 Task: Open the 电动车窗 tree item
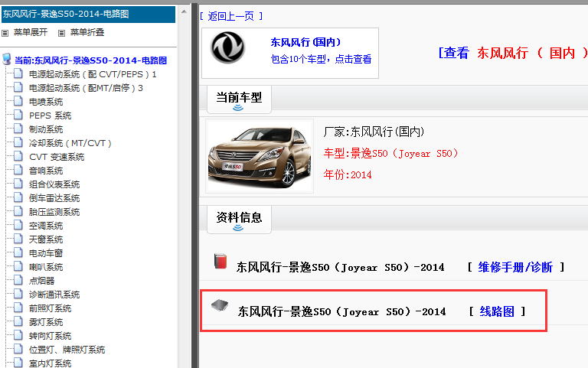[x=46, y=253]
